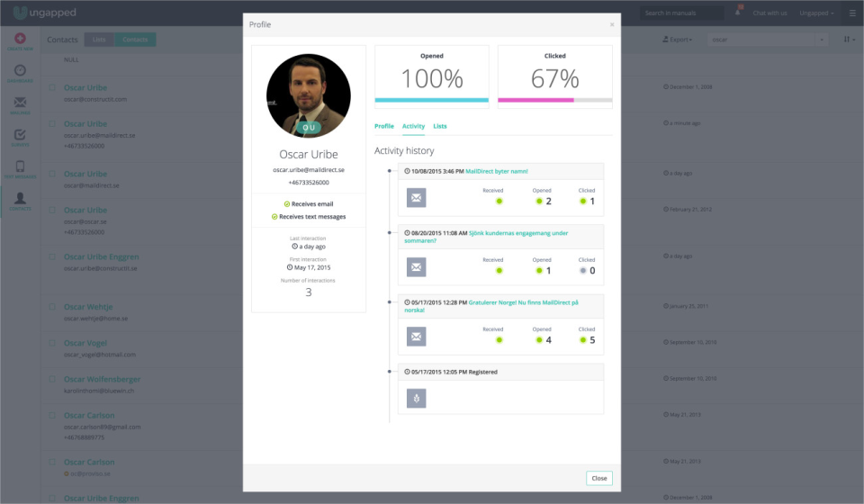864x504 pixels.
Task: Switch to the Profile tab
Action: point(384,126)
